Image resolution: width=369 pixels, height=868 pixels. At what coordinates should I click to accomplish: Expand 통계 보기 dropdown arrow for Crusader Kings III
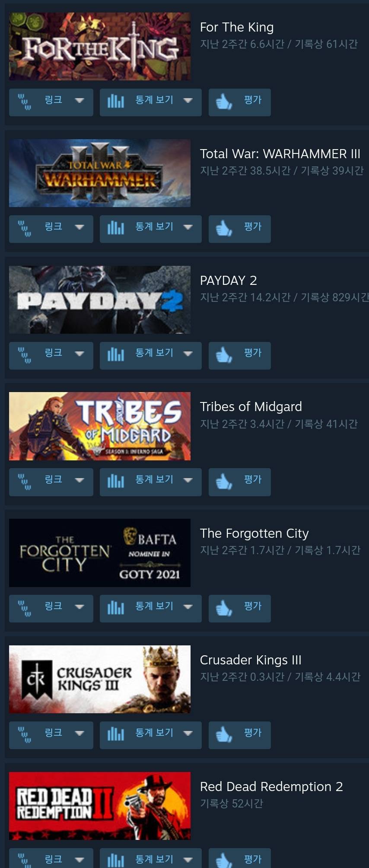point(188,733)
